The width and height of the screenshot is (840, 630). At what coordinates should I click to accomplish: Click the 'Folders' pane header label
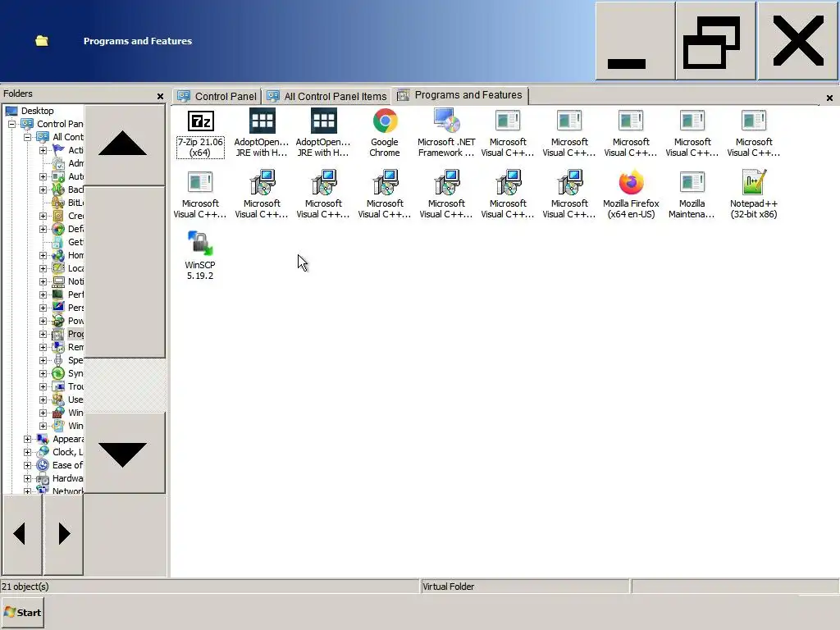pyautogui.click(x=18, y=94)
